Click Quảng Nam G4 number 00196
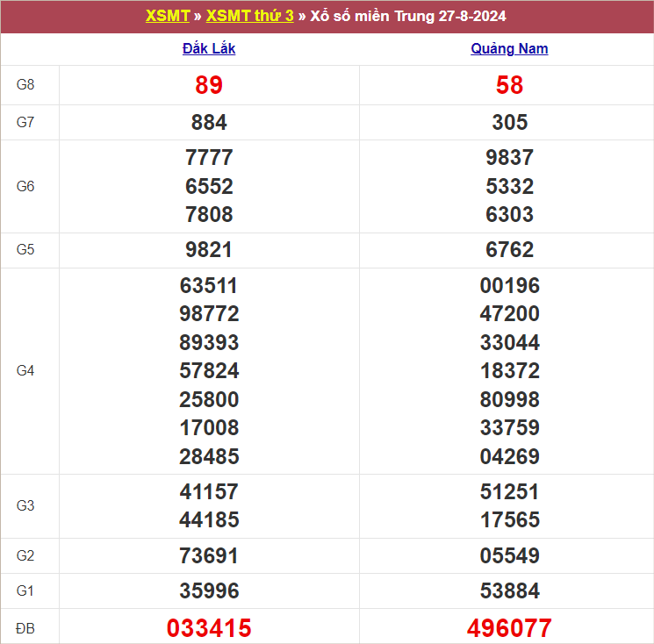The image size is (654, 644). click(x=510, y=286)
